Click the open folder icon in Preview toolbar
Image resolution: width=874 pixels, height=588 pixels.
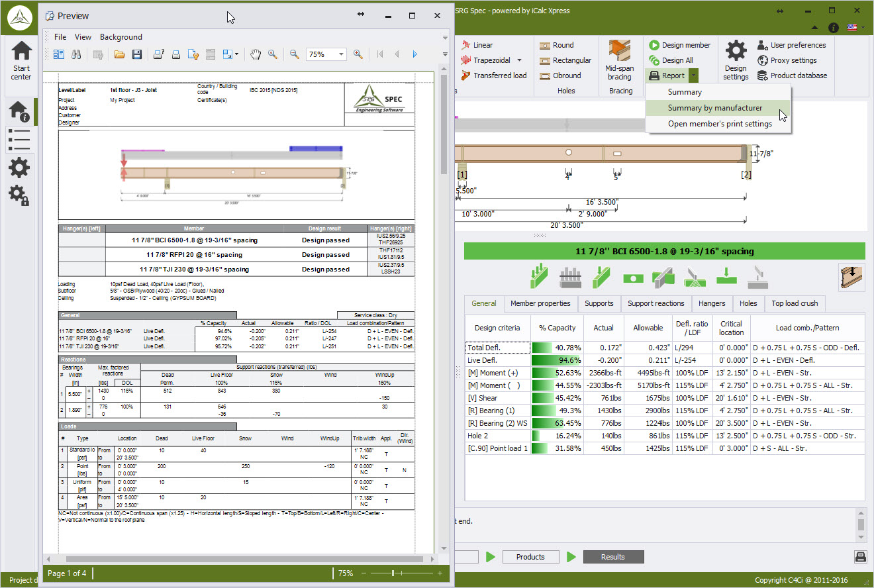(120, 54)
